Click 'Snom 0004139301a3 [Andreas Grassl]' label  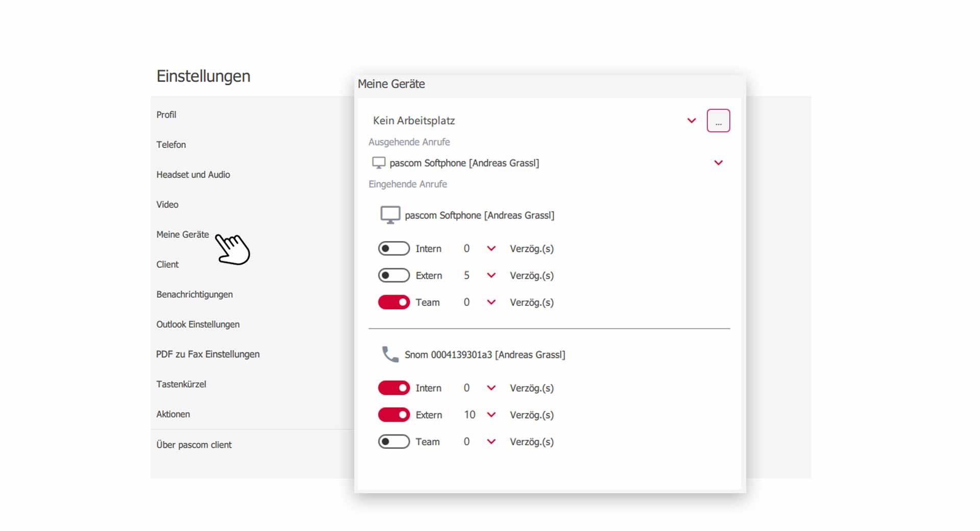click(485, 355)
